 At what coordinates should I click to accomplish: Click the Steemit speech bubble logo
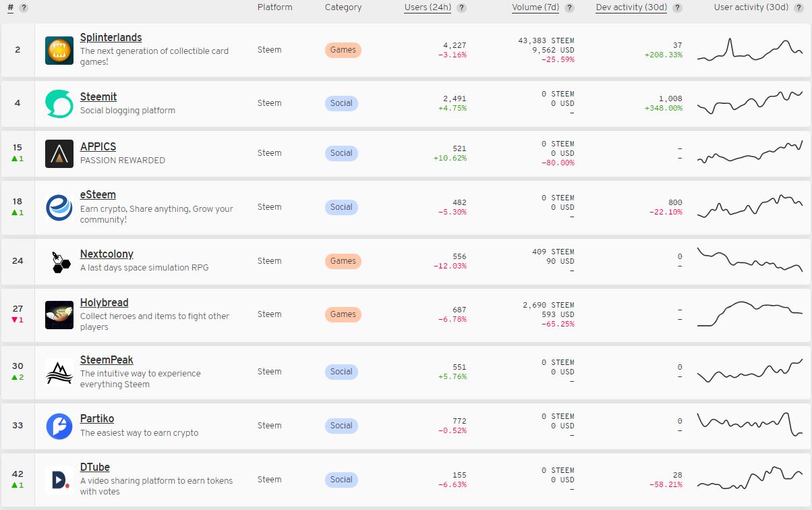[x=59, y=103]
